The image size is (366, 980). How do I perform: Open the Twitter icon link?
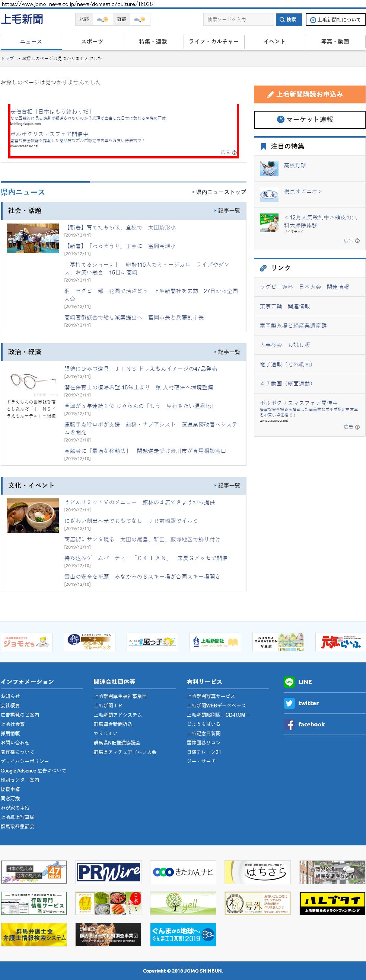click(289, 703)
